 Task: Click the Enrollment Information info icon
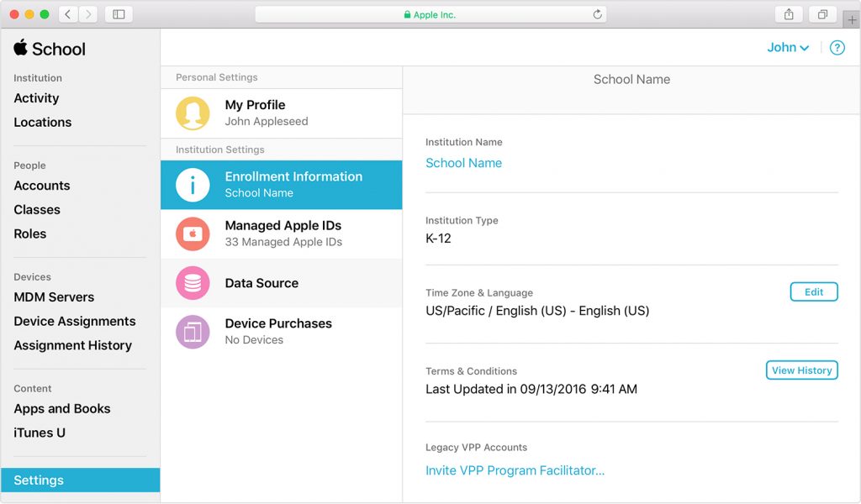193,185
